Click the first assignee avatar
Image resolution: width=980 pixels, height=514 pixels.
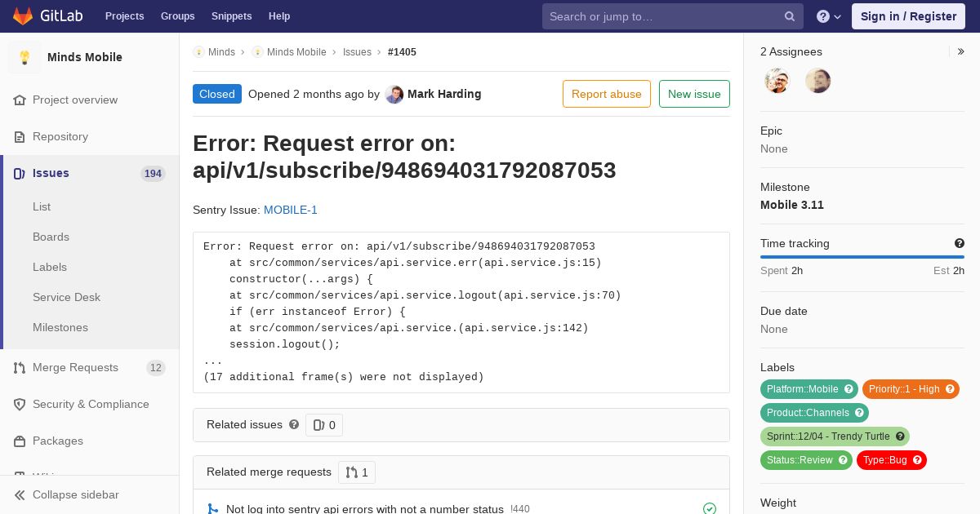[x=777, y=81]
